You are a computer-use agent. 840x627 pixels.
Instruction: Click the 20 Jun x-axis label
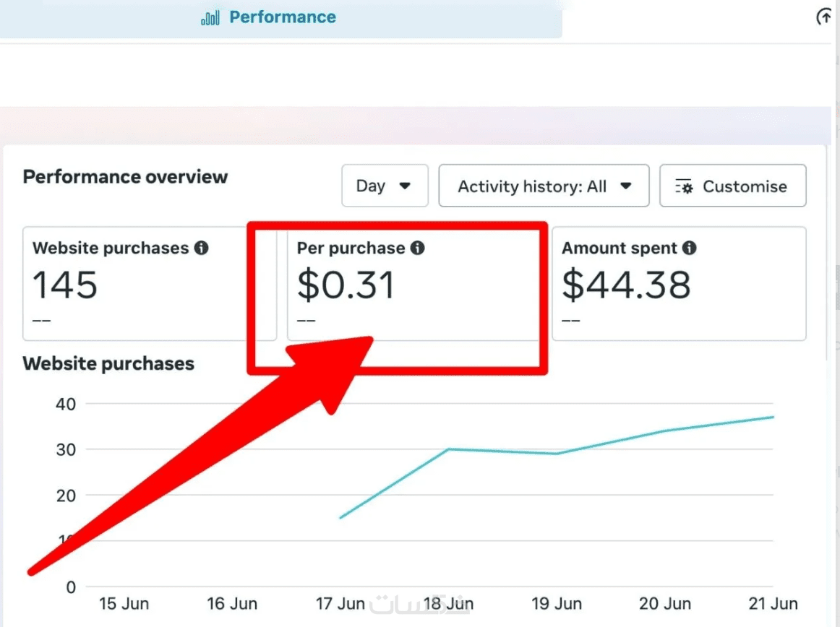pos(665,603)
